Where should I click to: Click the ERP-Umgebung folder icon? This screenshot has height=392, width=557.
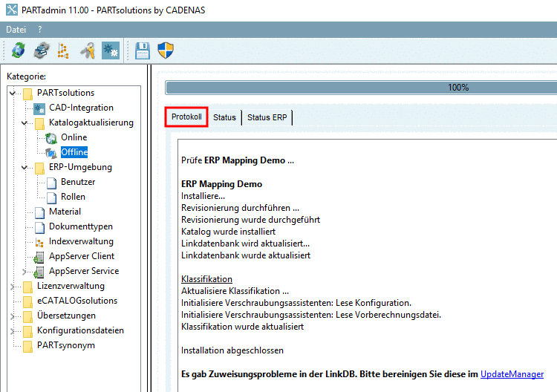[x=40, y=169]
